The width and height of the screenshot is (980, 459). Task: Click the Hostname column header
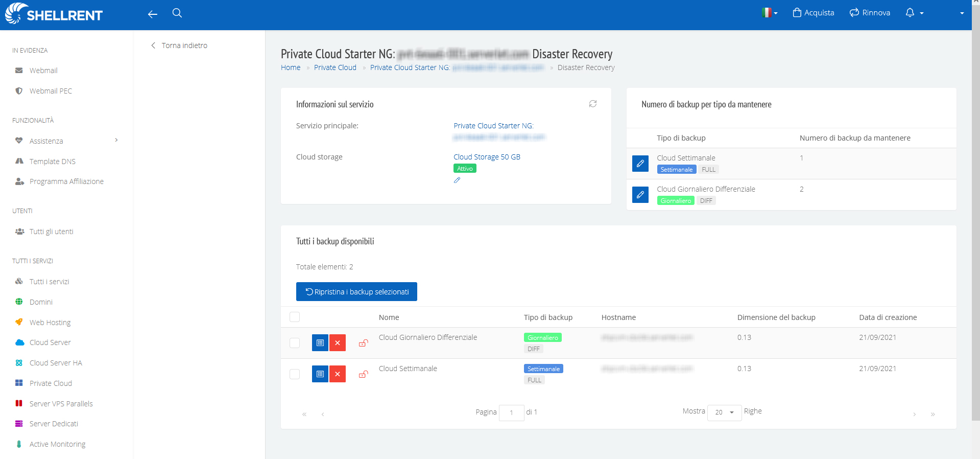618,317
